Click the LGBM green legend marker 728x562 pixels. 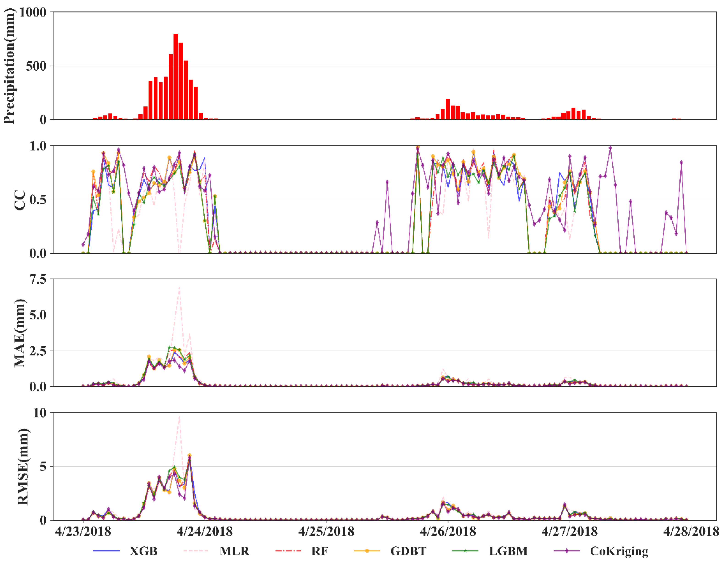pos(465,551)
